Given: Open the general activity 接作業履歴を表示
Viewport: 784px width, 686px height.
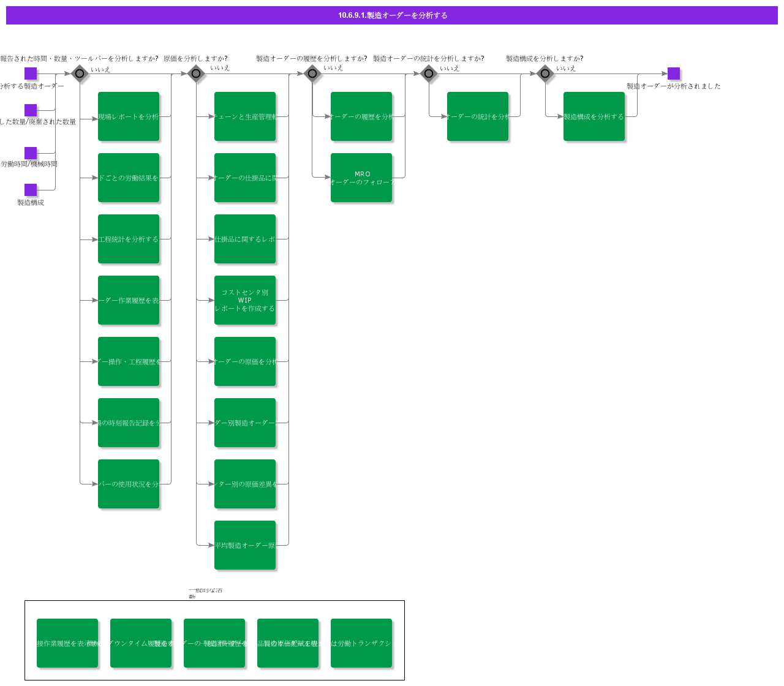Looking at the screenshot, I should pyautogui.click(x=67, y=643).
